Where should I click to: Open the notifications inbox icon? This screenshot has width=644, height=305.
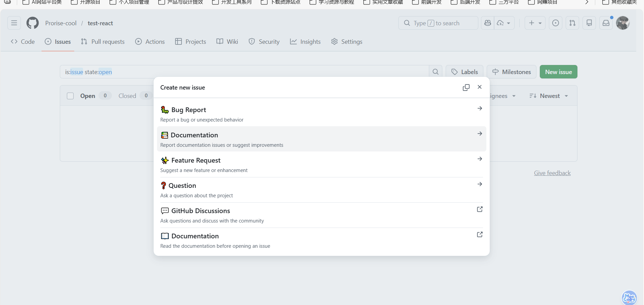click(x=606, y=23)
